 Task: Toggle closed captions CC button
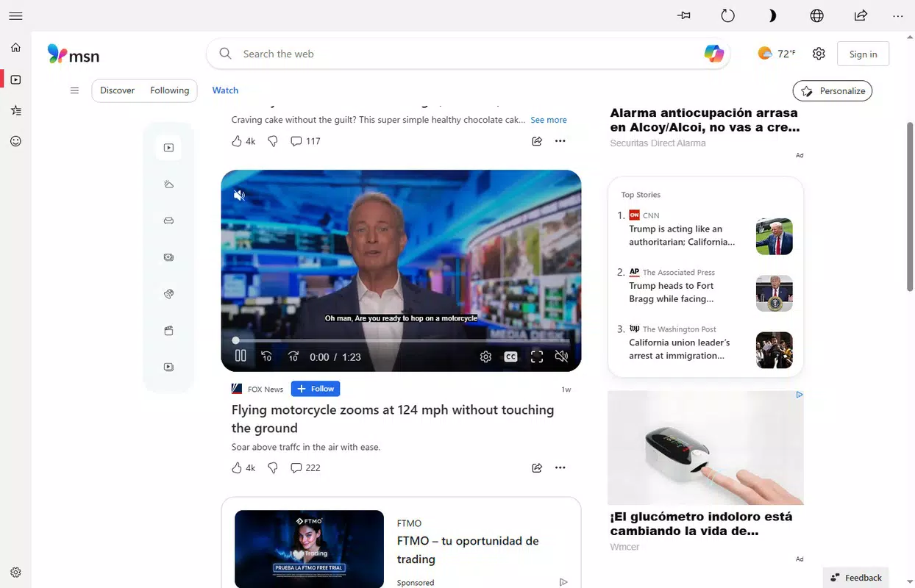(511, 356)
